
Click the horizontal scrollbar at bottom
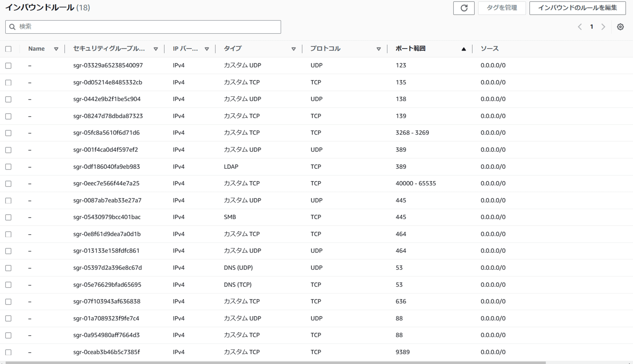click(275, 362)
